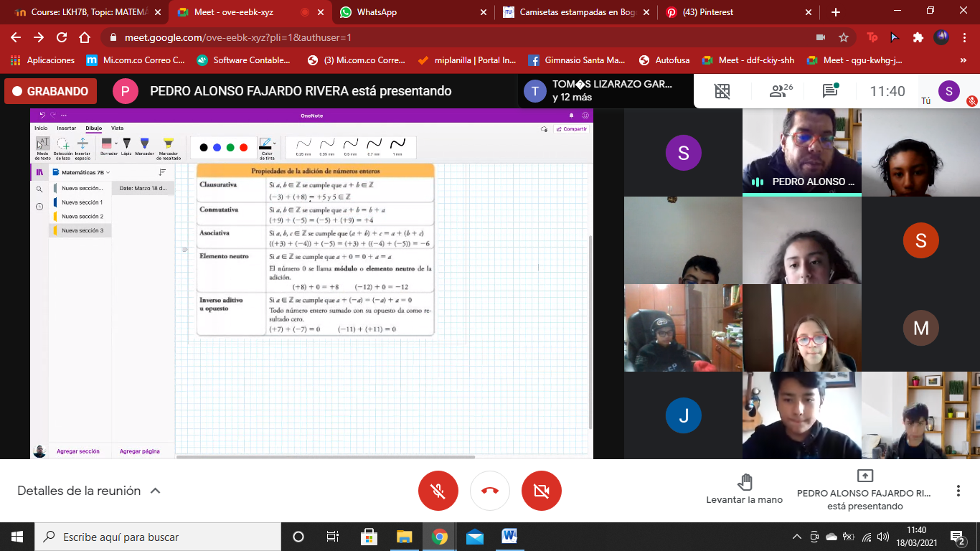Change the Meet tile layout icon
980x551 pixels.
pos(722,91)
